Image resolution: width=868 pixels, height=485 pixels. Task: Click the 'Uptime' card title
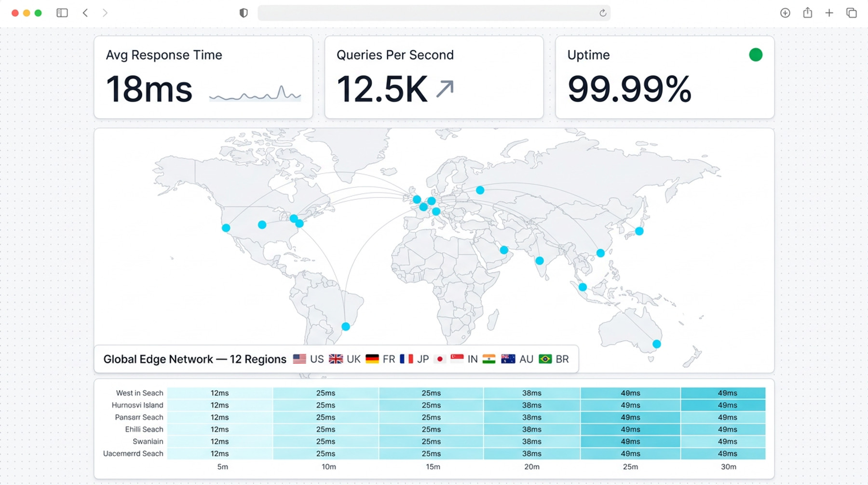pyautogui.click(x=588, y=55)
